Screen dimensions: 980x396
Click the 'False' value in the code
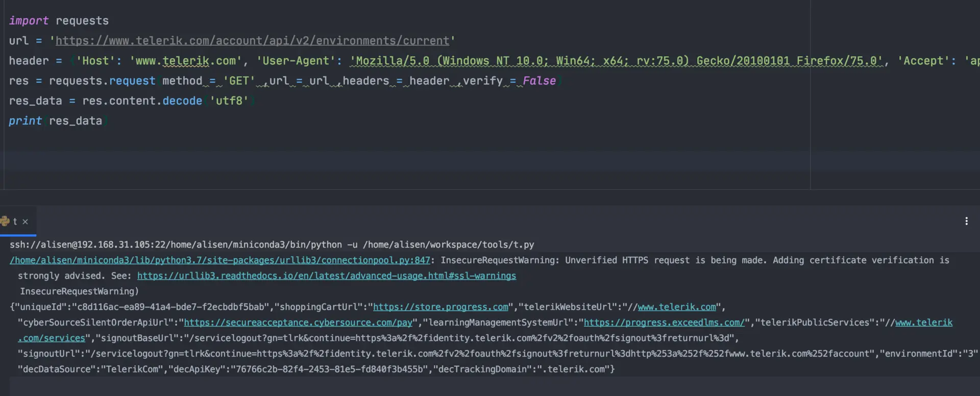539,81
